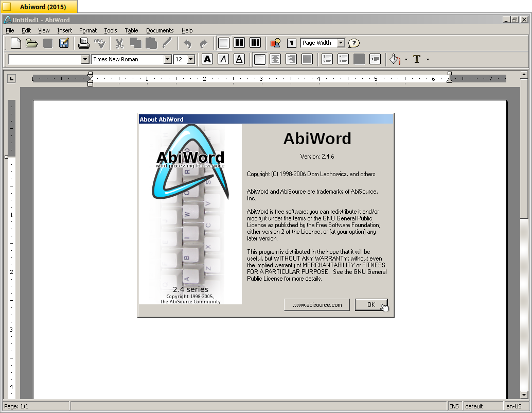This screenshot has width=532, height=413.
Task: Open the Edit menu
Action: 26,30
